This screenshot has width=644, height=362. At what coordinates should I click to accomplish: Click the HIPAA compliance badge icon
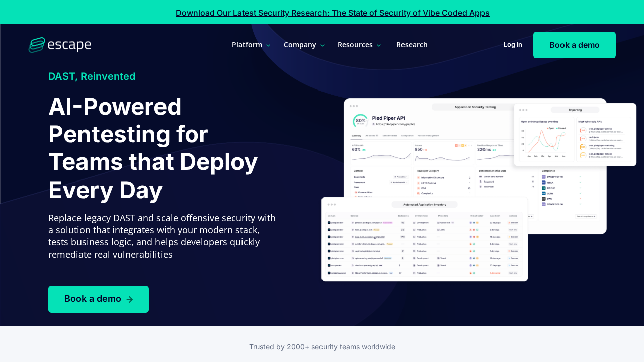pyautogui.click(x=543, y=183)
